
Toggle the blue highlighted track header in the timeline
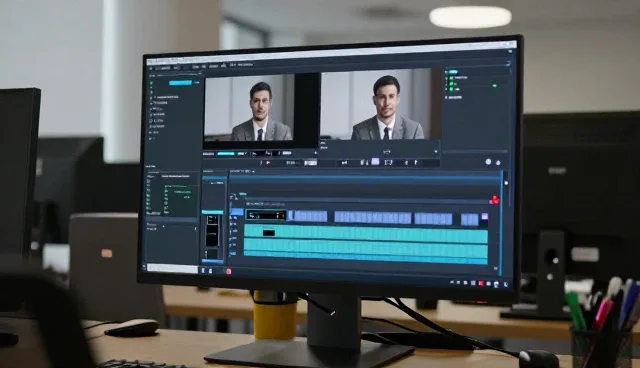point(236,212)
